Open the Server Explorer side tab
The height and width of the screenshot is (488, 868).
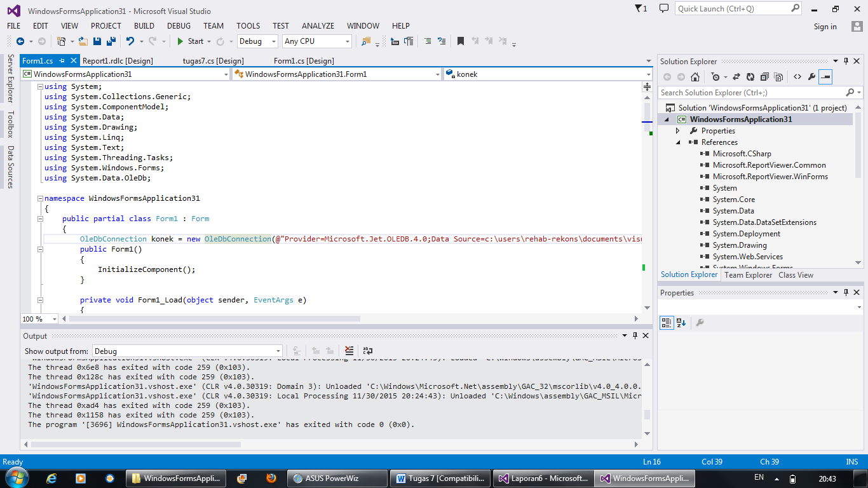pos(10,78)
